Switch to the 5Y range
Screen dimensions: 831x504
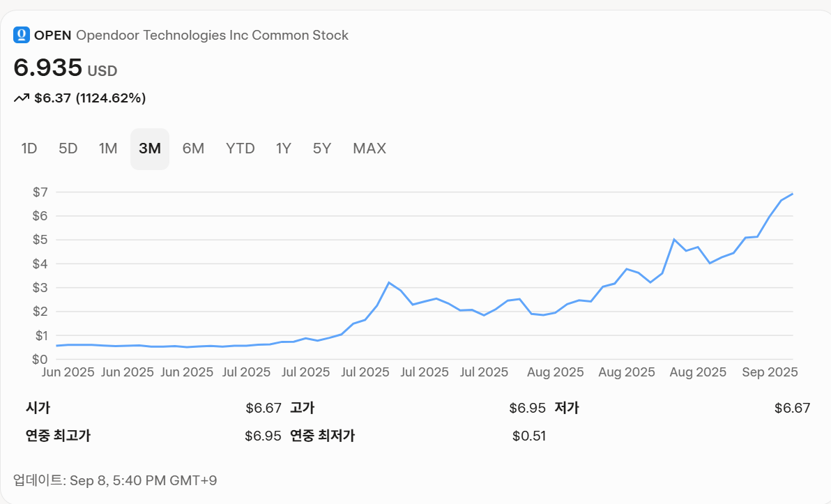pyautogui.click(x=321, y=149)
